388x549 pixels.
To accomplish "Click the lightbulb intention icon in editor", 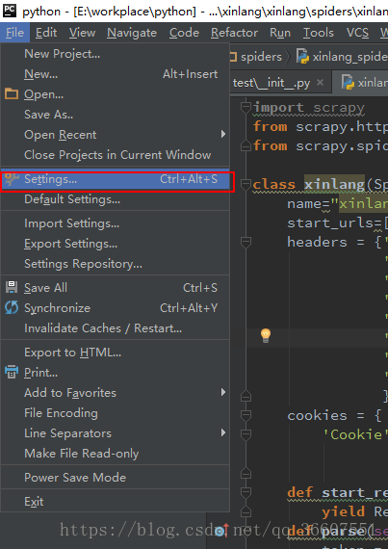I will pyautogui.click(x=266, y=335).
